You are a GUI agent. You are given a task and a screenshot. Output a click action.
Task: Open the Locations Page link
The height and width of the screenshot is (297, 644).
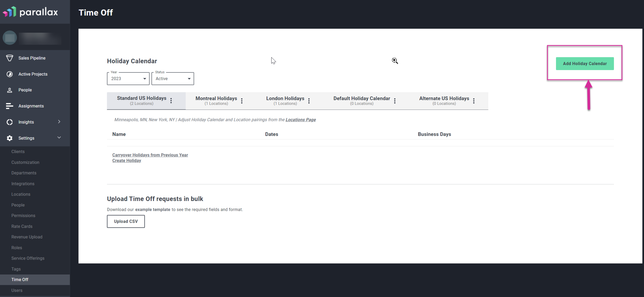pyautogui.click(x=301, y=120)
